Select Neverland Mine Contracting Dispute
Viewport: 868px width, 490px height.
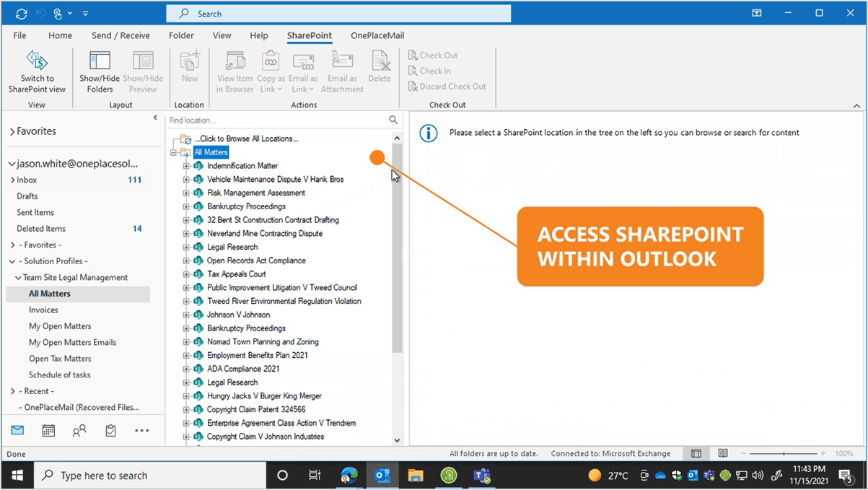(265, 234)
